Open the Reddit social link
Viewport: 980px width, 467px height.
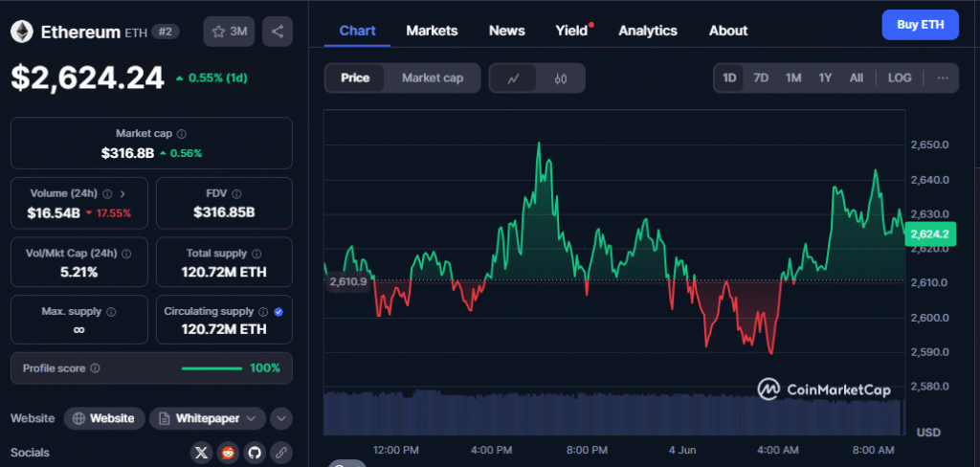click(228, 452)
